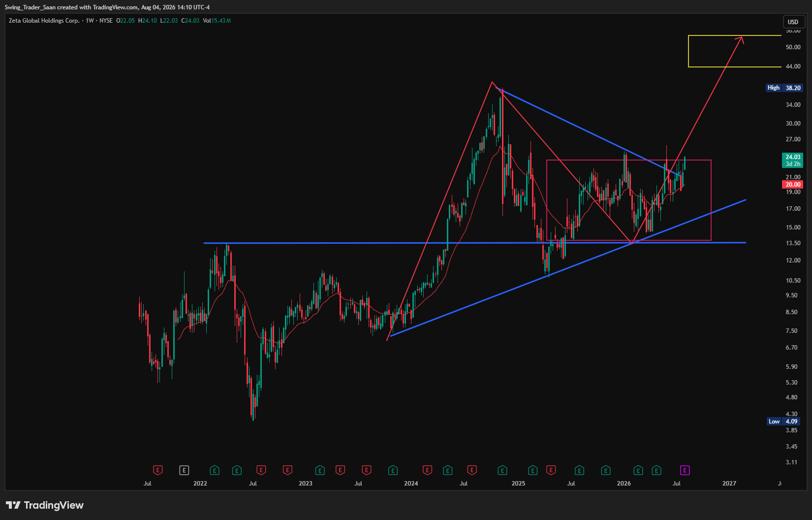Click the red 20.00 price label
The height and width of the screenshot is (520, 812).
[792, 185]
